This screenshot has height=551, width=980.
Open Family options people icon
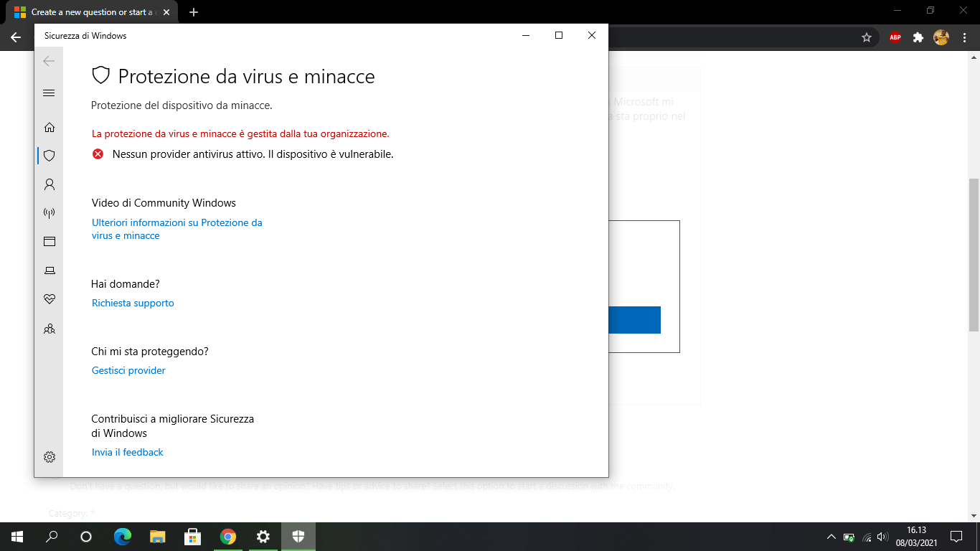click(49, 329)
